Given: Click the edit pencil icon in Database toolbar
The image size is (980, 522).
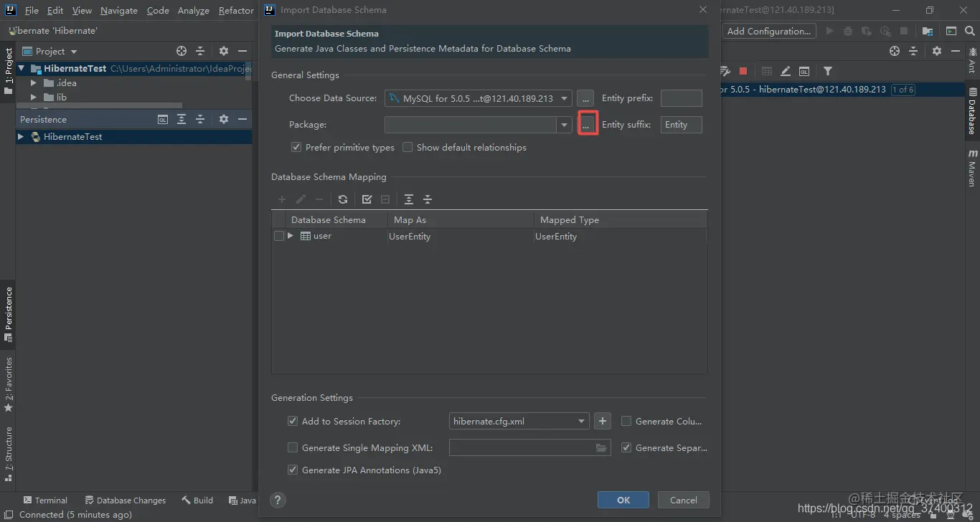Looking at the screenshot, I should [x=786, y=71].
